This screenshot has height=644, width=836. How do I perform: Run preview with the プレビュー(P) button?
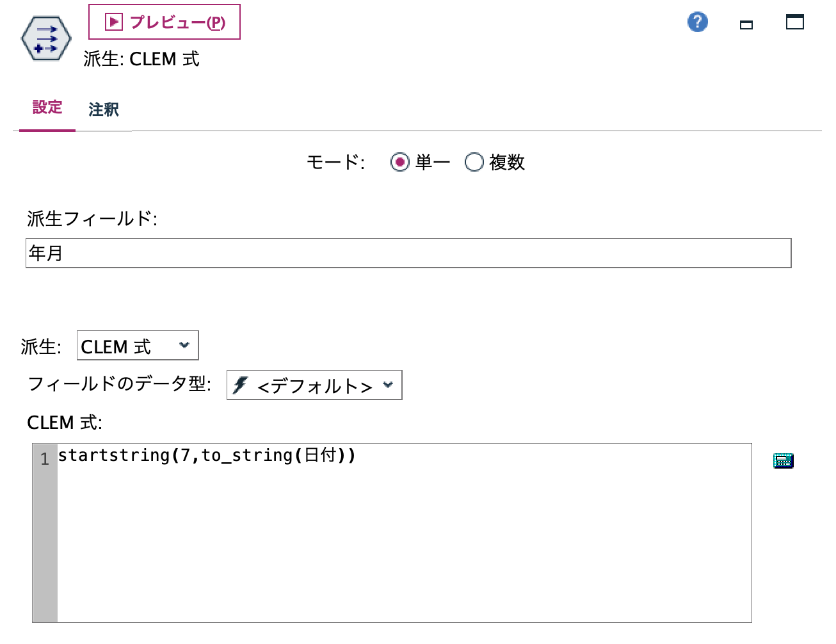164,21
